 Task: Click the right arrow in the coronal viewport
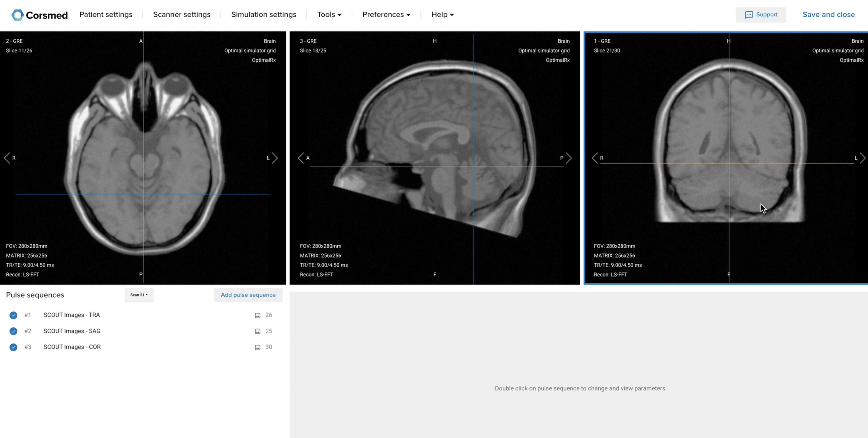coord(863,158)
